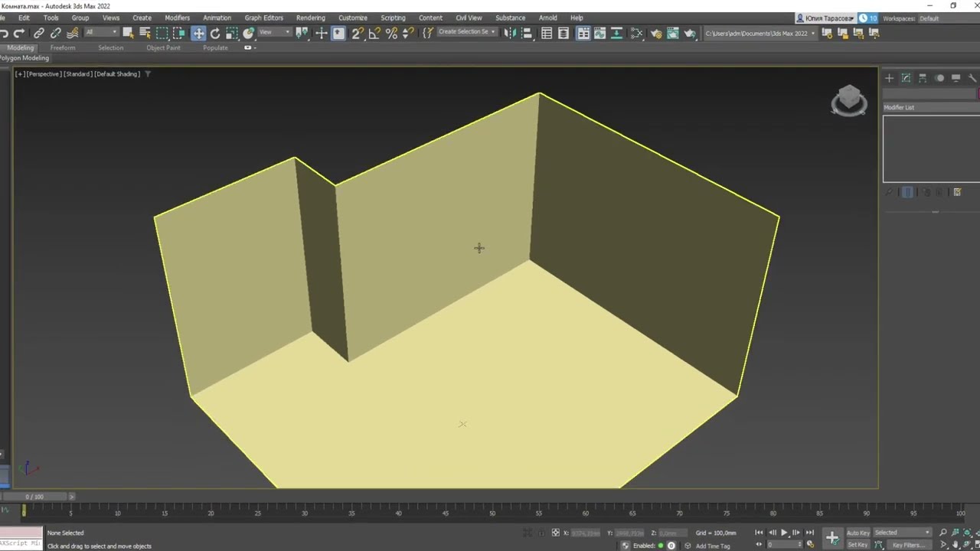This screenshot has width=980, height=551.
Task: Toggle Auto Key animation mode
Action: [x=857, y=533]
